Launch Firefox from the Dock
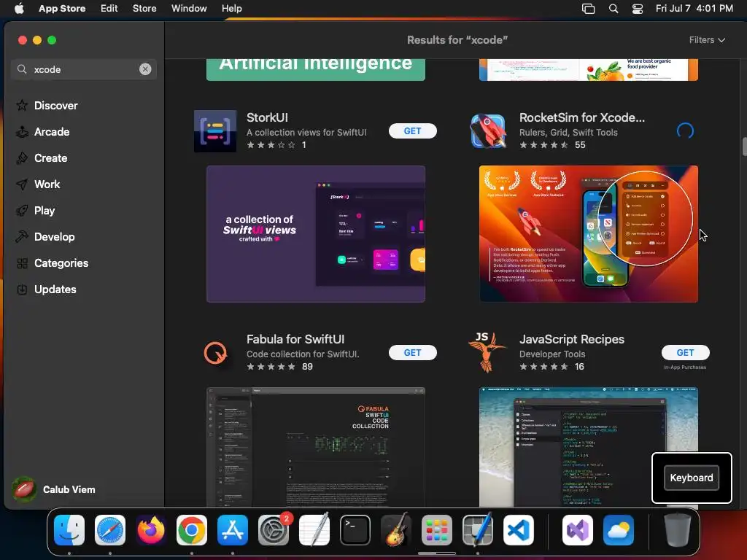The image size is (747, 560). tap(151, 530)
